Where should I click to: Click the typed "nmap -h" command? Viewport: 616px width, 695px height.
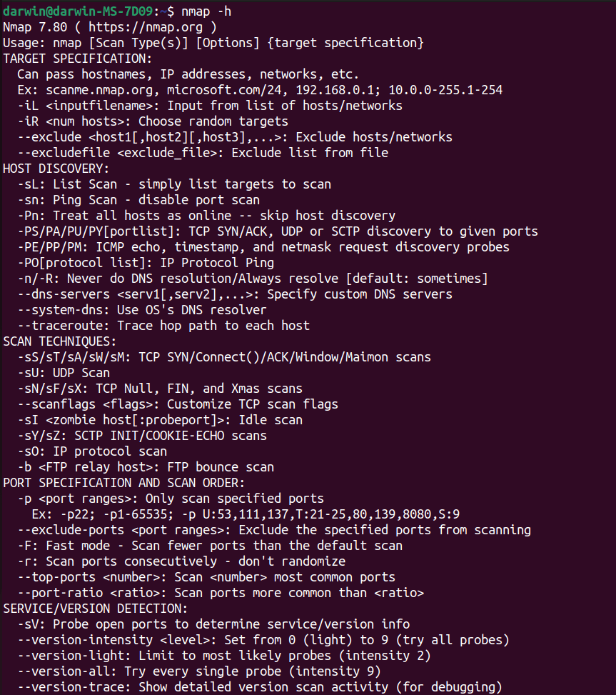(208, 11)
